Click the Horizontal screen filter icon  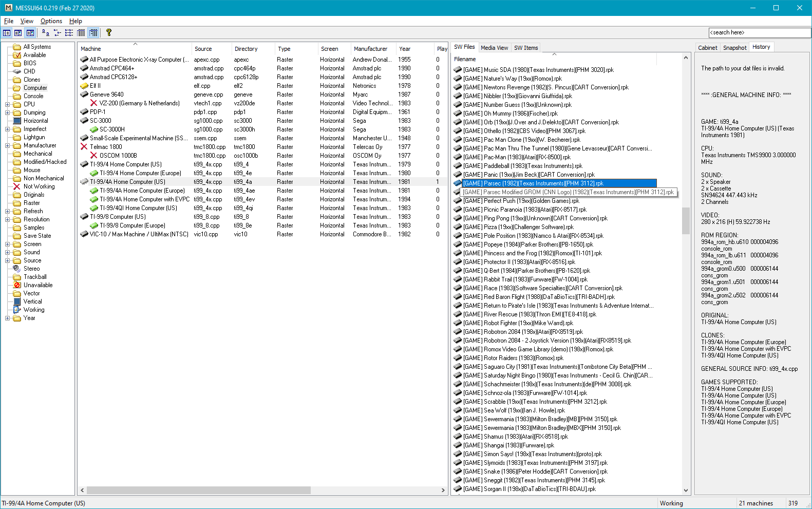[17, 121]
